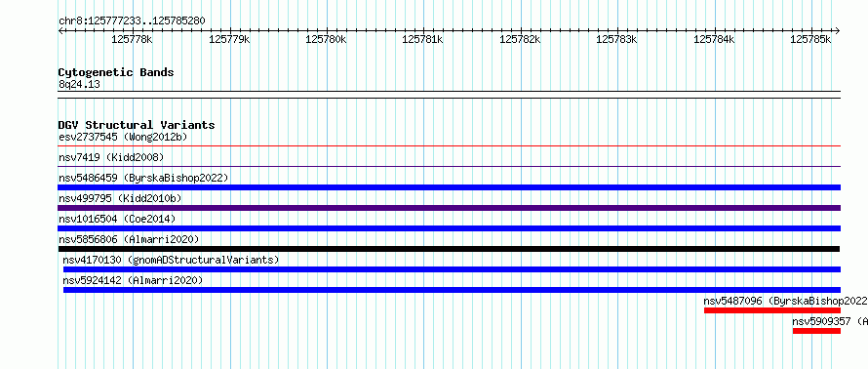Open nsv4170130 (gnomADStructuralVariants) variant label
Viewport: 868px width, 369px height.
(171, 260)
